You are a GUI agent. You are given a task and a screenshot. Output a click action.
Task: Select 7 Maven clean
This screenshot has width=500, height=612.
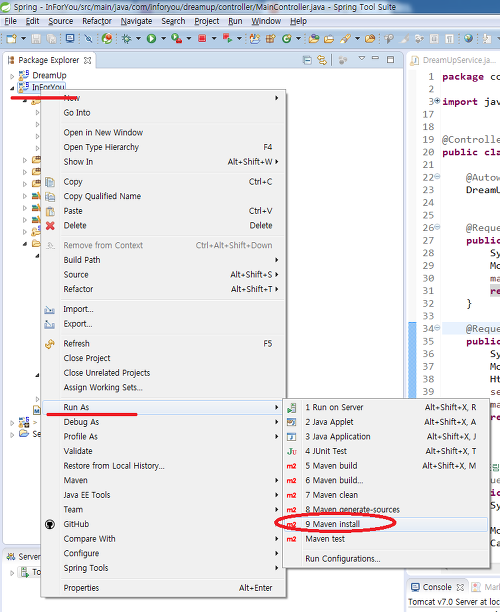[386, 495]
